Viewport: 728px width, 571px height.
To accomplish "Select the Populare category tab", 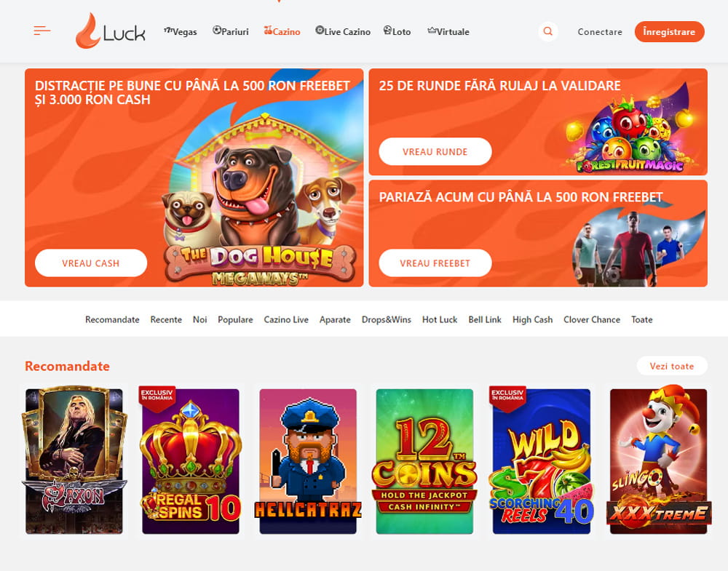I will (235, 319).
